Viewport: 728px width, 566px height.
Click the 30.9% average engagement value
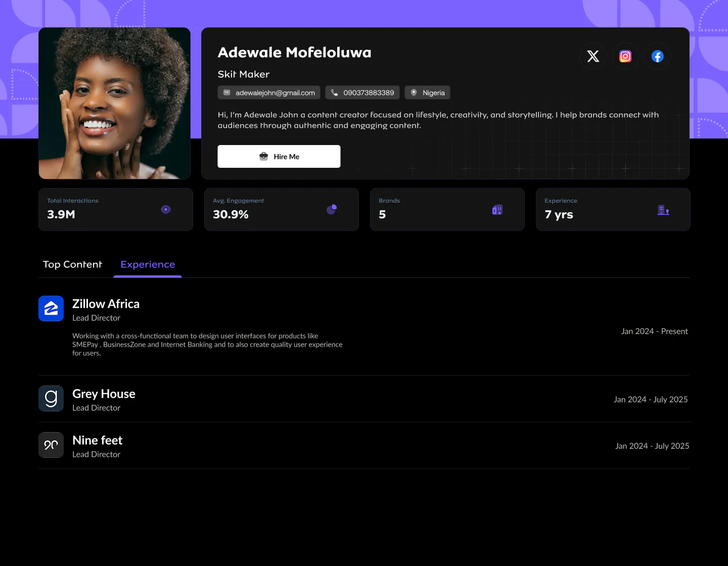click(x=231, y=214)
